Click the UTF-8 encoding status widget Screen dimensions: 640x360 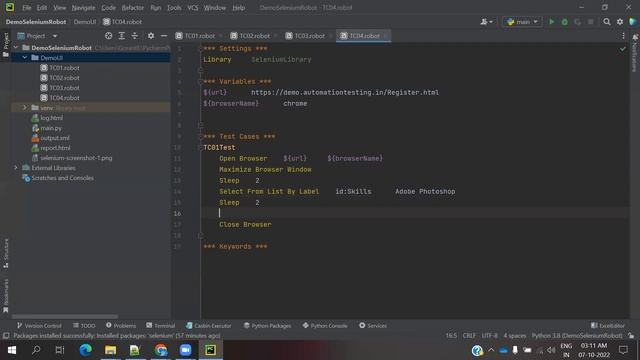click(x=489, y=336)
